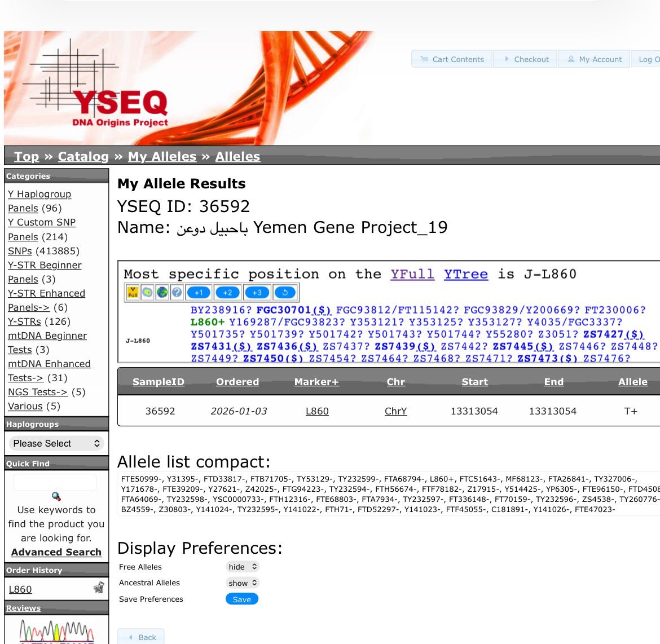Image resolution: width=660 pixels, height=644 pixels.
Task: Click the Back button
Action: click(142, 637)
